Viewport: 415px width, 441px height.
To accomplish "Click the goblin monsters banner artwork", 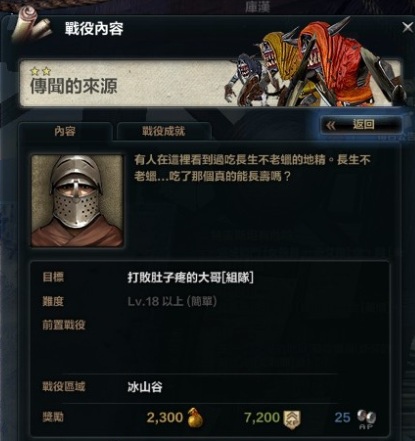I will tap(313, 62).
